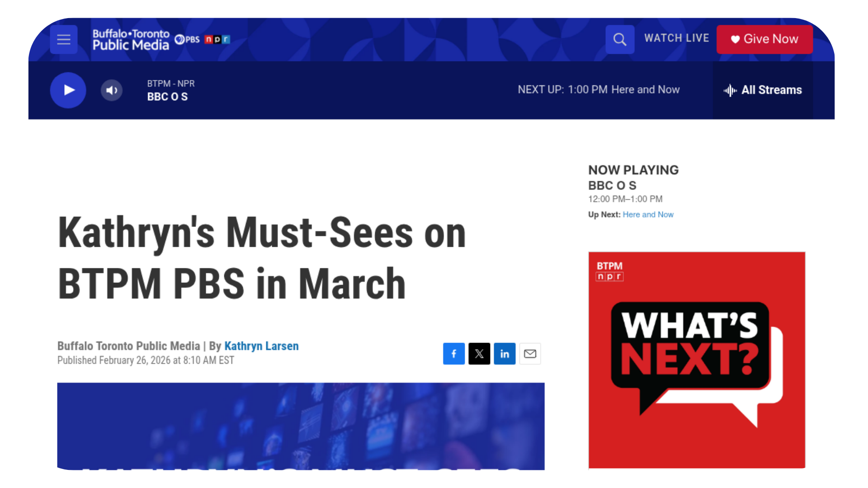This screenshot has width=868, height=488.
Task: Expand the All Streams panel
Action: pyautogui.click(x=763, y=90)
